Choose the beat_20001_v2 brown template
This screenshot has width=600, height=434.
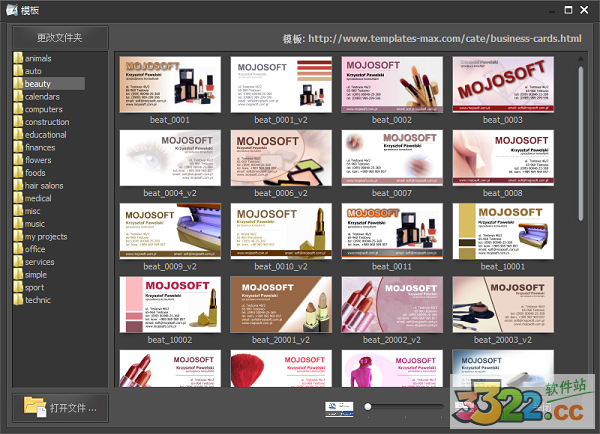coord(281,305)
